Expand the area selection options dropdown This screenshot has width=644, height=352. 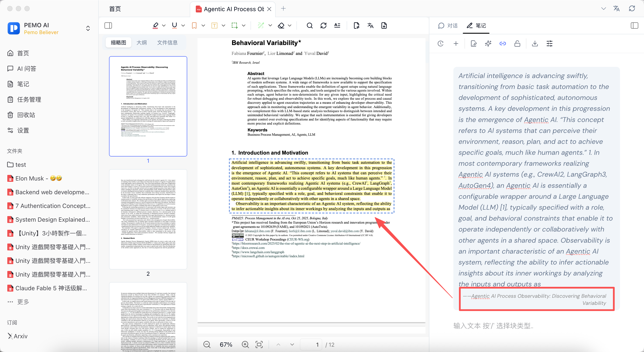point(244,26)
